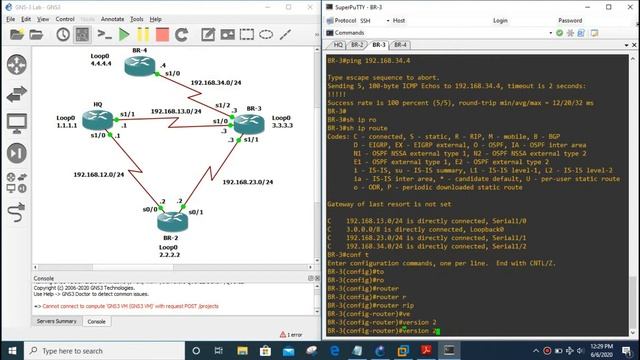Open Adobe Acrobat from taskbar

pyautogui.click(x=426, y=351)
